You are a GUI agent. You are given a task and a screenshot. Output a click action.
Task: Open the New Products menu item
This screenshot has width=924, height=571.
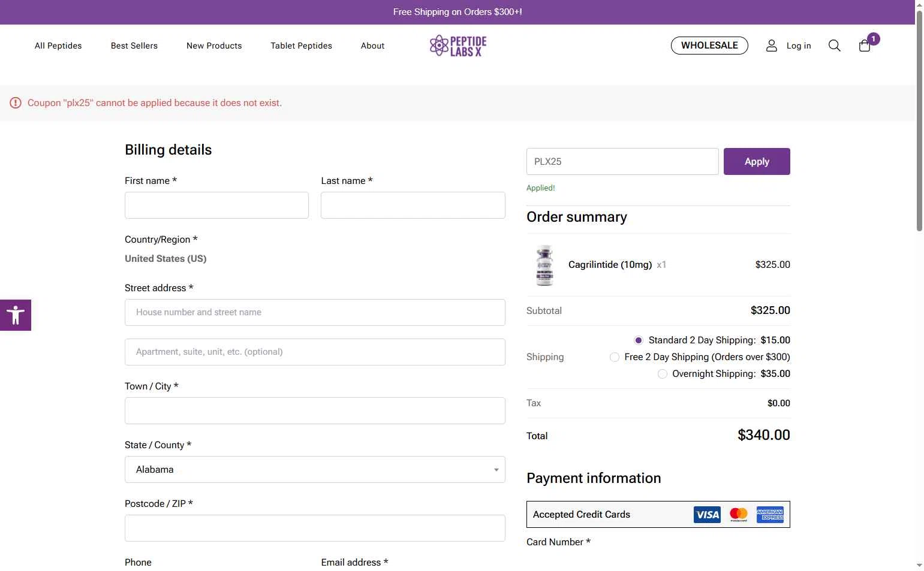tap(214, 46)
